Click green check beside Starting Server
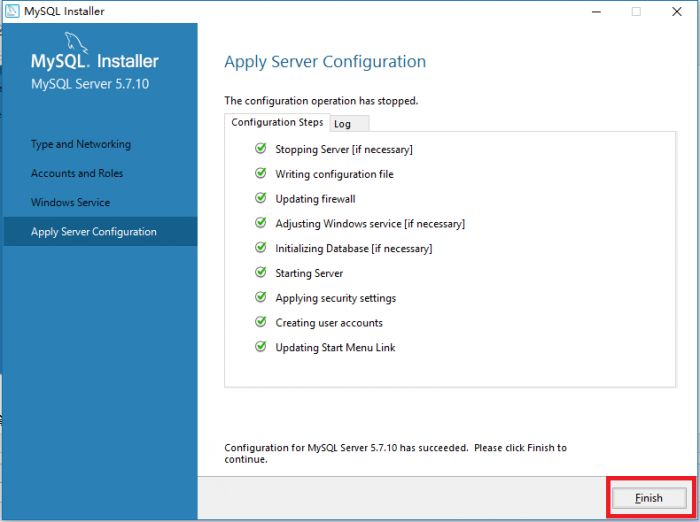Screen dimensions: 700x522 tap(261, 273)
